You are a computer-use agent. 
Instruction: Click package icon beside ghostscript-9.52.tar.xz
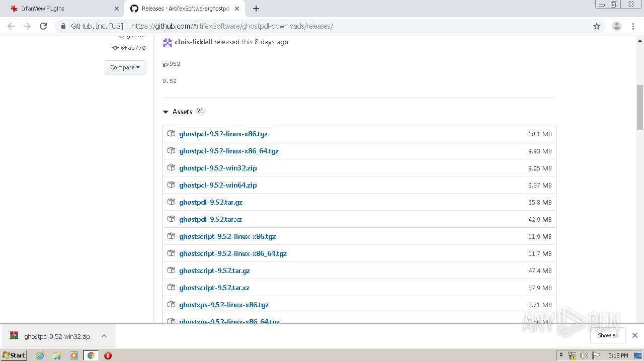171,288
